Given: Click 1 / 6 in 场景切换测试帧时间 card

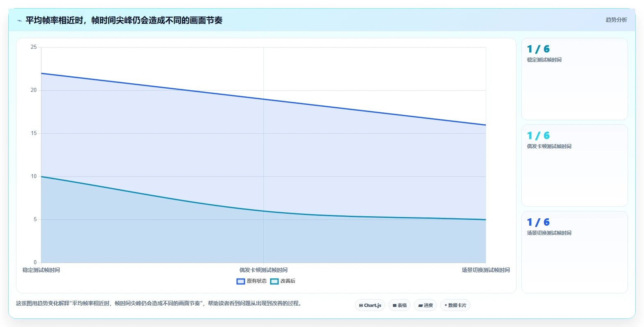Looking at the screenshot, I should point(538,222).
